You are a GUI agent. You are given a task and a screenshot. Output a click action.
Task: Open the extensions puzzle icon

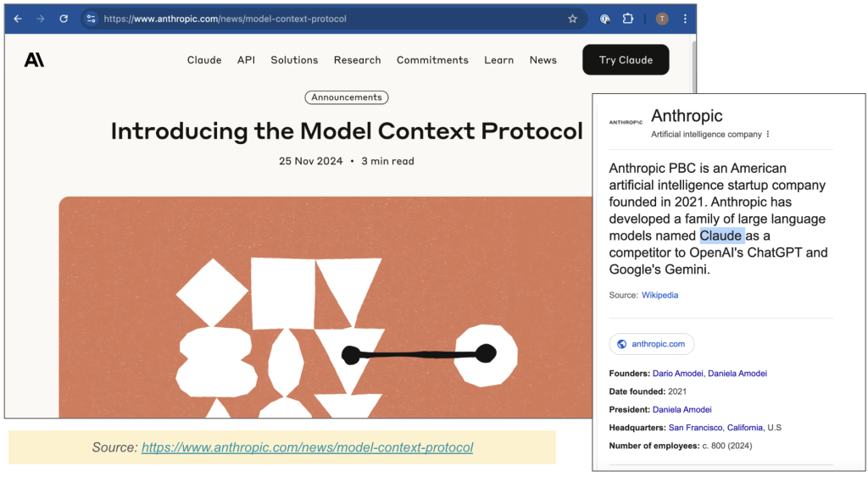(x=628, y=19)
